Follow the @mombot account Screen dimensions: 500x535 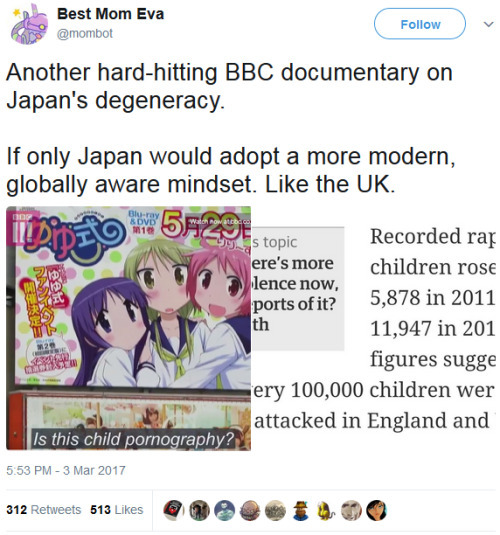420,24
